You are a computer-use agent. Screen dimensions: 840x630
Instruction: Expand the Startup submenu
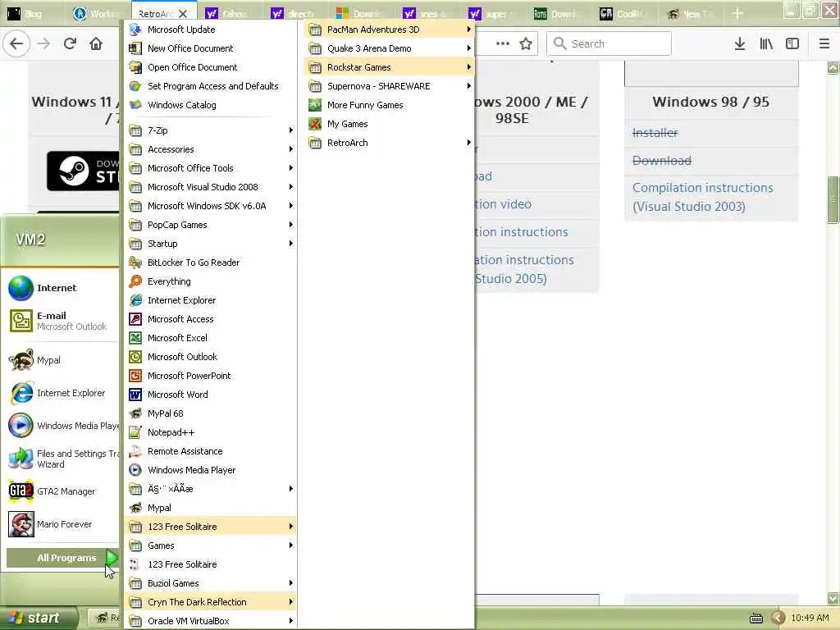click(210, 244)
